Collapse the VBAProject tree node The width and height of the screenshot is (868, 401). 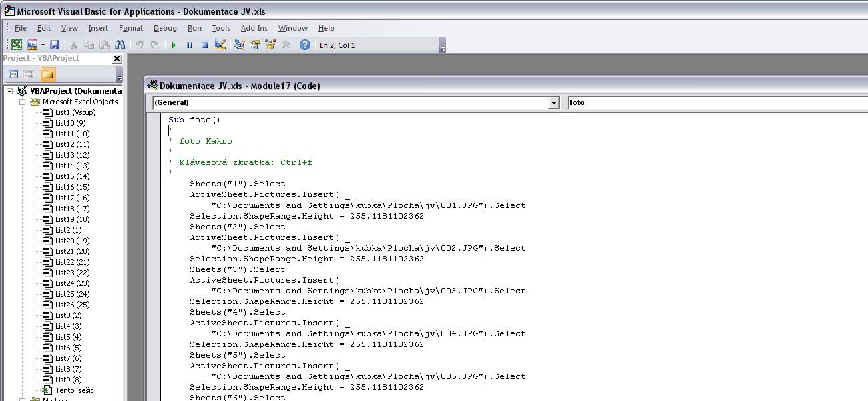(10, 91)
